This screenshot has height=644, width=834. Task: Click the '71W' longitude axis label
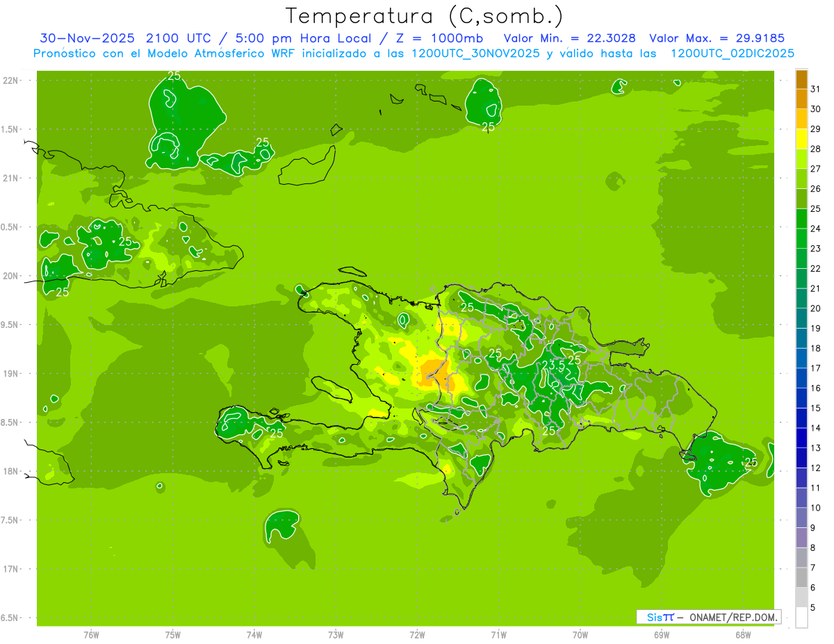pos(498,634)
